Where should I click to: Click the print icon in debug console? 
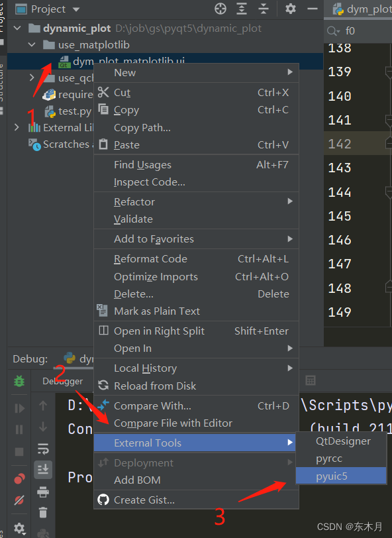coord(43,492)
